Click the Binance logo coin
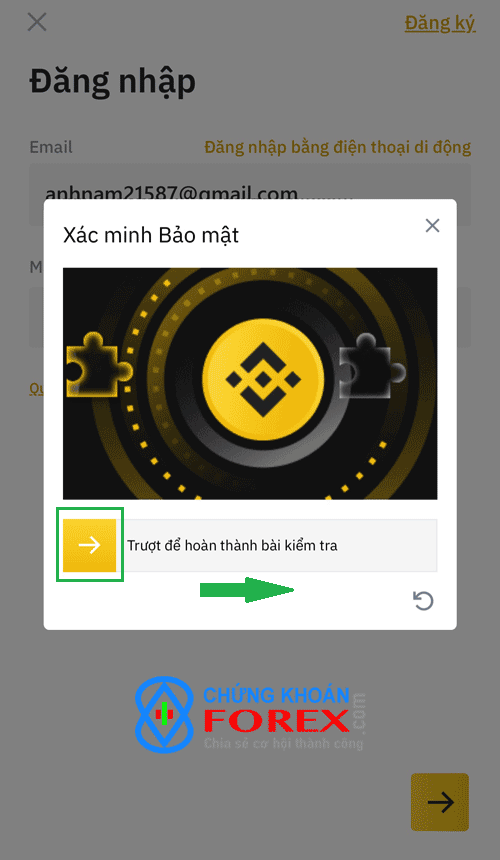The width and height of the screenshot is (500, 860). 263,378
